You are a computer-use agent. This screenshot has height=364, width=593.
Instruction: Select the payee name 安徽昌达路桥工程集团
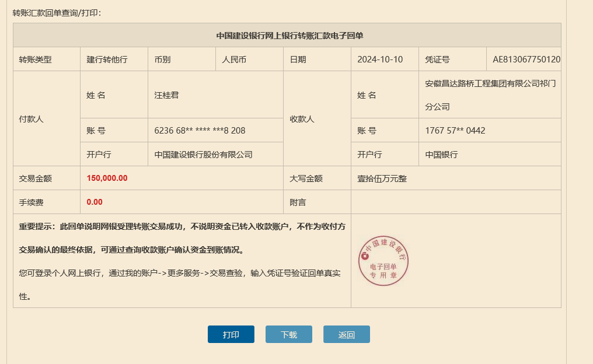tap(490, 83)
